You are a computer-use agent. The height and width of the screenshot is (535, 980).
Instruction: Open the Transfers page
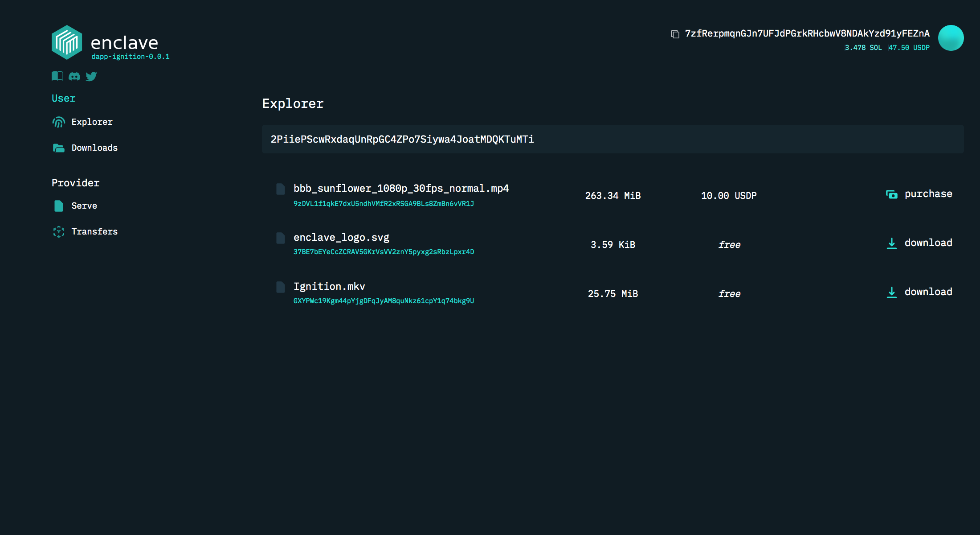[94, 232]
